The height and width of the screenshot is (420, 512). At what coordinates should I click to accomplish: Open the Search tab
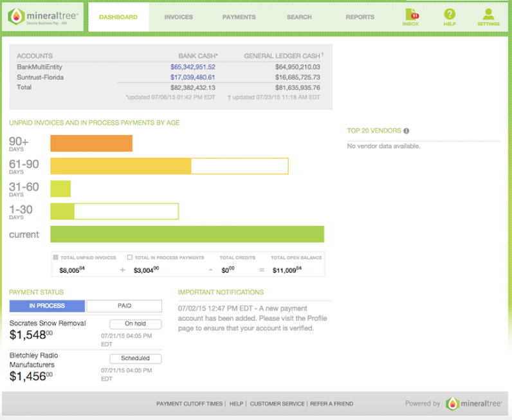(299, 17)
